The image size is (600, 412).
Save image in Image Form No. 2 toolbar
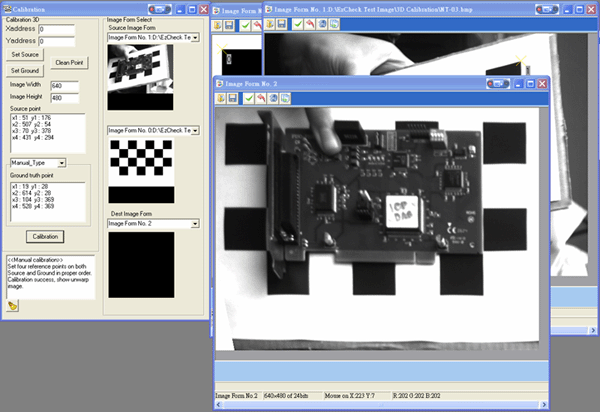point(232,98)
